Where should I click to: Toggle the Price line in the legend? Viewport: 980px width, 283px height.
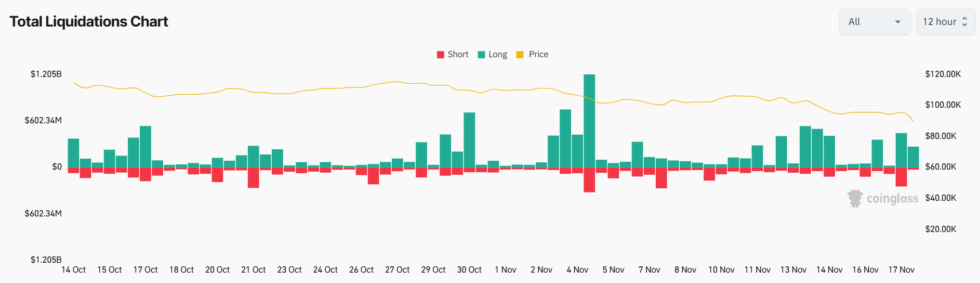(538, 54)
